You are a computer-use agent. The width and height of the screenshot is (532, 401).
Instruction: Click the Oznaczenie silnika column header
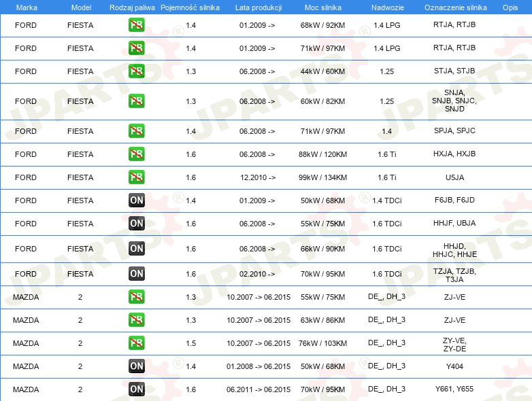tap(455, 7)
